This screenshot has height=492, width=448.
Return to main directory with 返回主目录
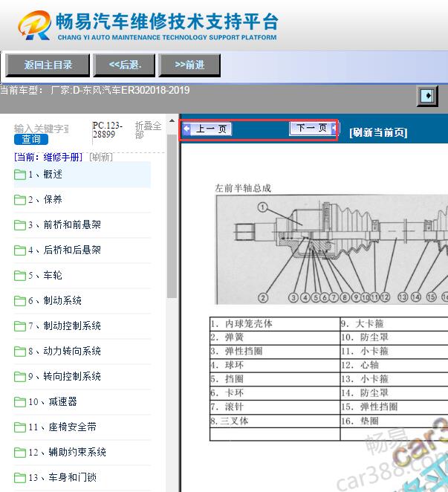click(x=48, y=65)
